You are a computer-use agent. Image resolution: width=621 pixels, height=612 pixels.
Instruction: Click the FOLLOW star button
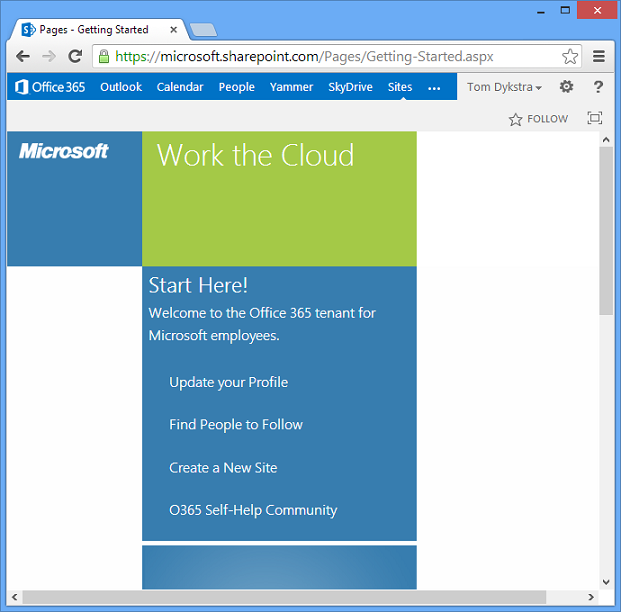[538, 119]
